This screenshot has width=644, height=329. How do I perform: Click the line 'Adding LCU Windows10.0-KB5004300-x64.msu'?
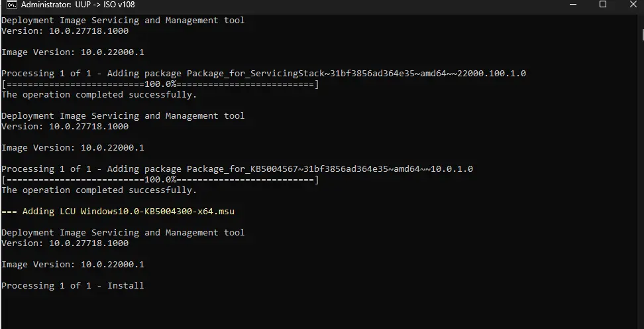(x=118, y=212)
